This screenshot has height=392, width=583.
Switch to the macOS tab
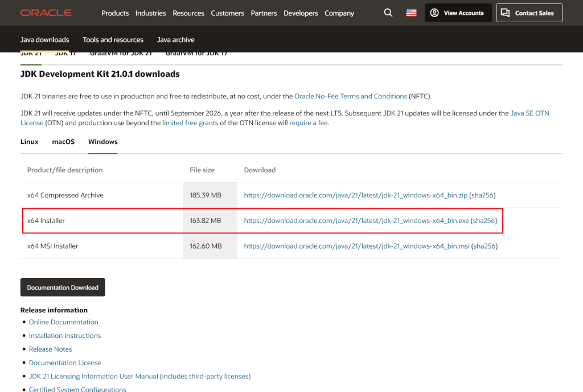click(x=63, y=142)
